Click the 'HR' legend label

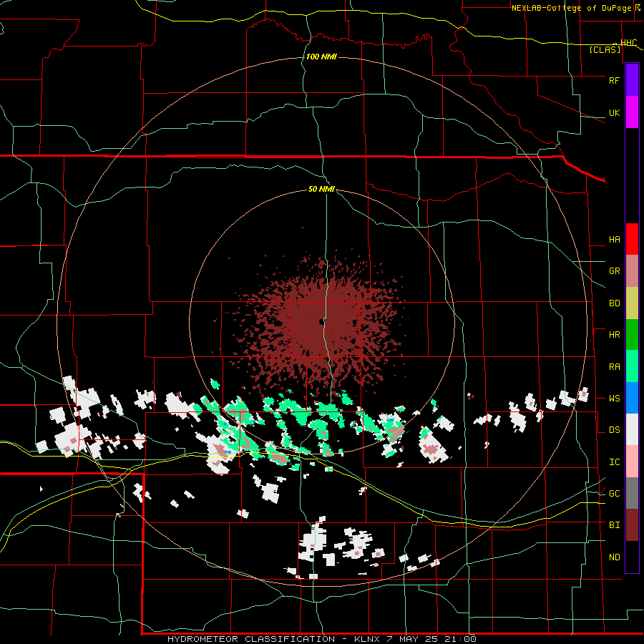[x=614, y=335]
